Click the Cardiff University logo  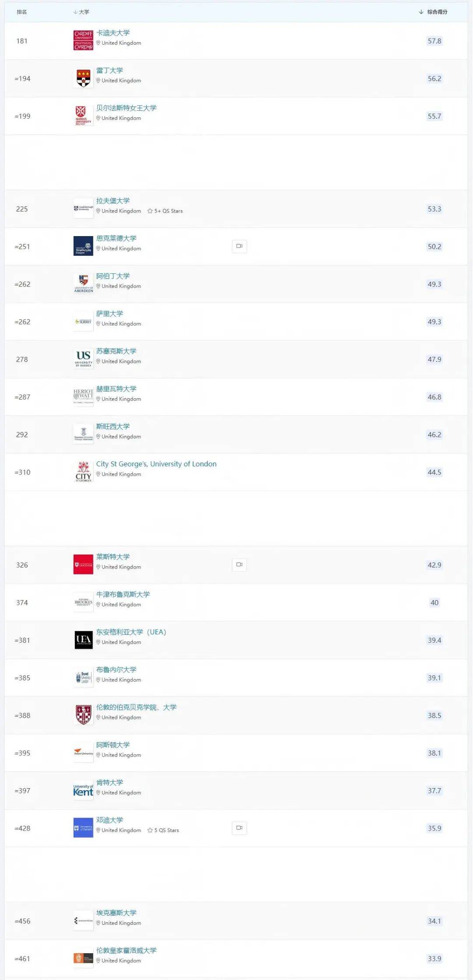pos(83,40)
